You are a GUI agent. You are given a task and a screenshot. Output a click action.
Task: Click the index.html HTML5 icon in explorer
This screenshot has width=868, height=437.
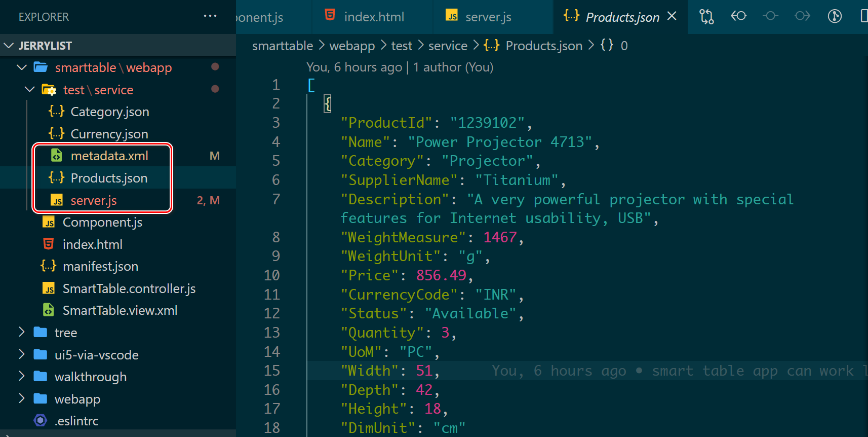(49, 244)
